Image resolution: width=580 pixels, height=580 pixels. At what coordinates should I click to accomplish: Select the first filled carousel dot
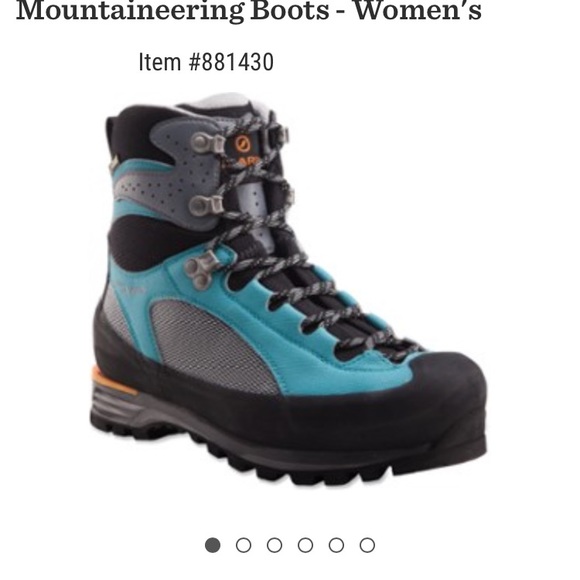point(213,545)
